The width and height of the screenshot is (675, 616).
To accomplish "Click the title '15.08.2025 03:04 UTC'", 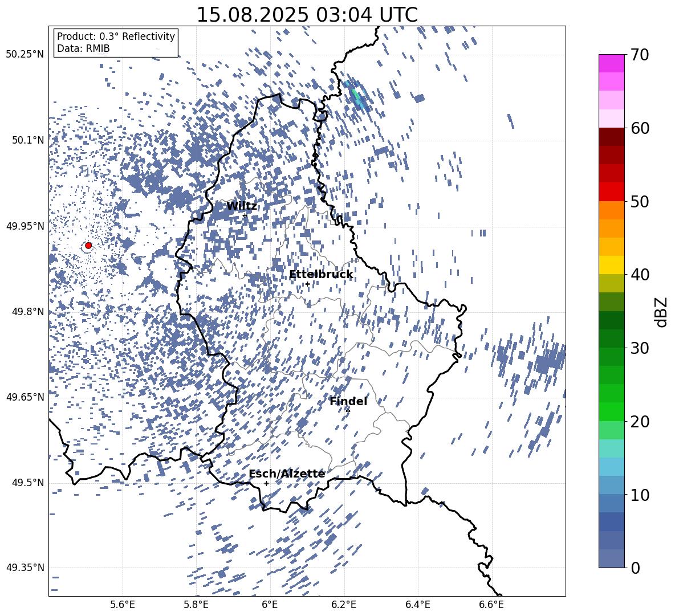I will (307, 15).
